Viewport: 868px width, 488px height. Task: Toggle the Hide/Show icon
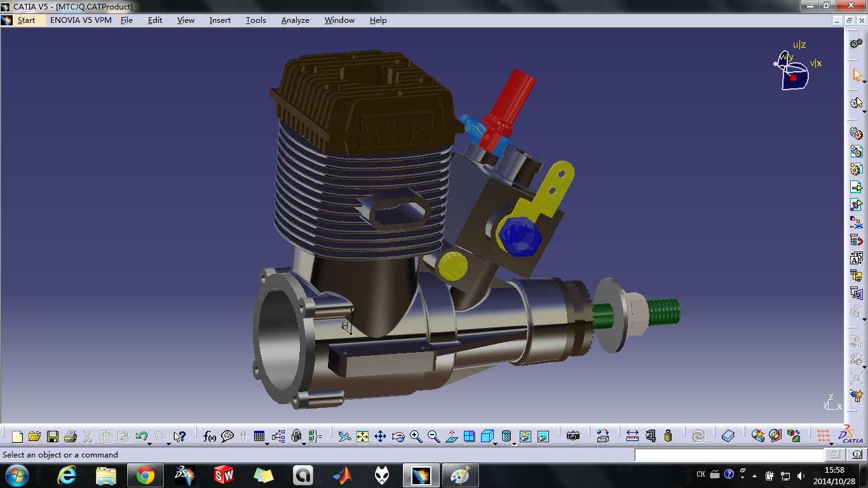pyautogui.click(x=525, y=437)
